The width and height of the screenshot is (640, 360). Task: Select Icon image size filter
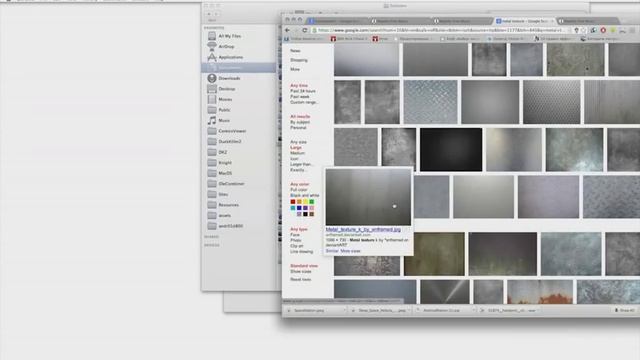point(294,159)
